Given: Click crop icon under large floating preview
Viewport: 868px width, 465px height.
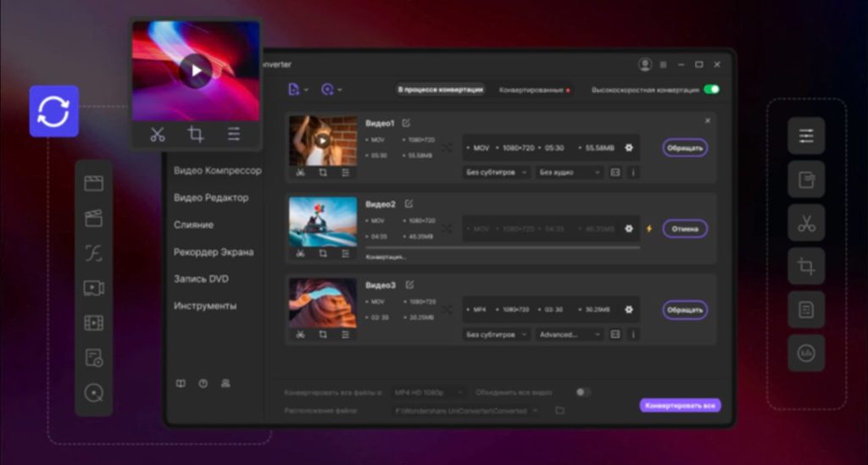Looking at the screenshot, I should coord(196,134).
